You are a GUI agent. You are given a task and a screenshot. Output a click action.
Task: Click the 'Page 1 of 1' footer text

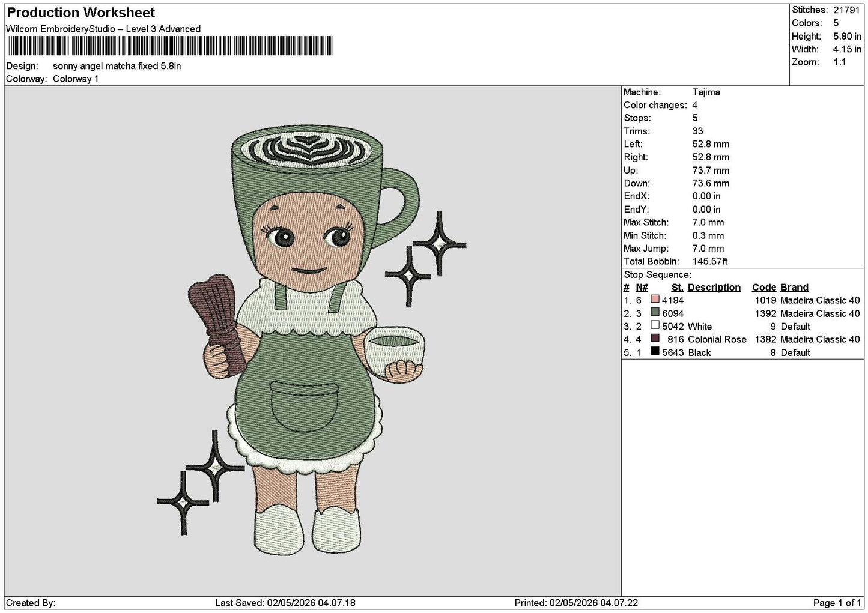click(x=837, y=603)
